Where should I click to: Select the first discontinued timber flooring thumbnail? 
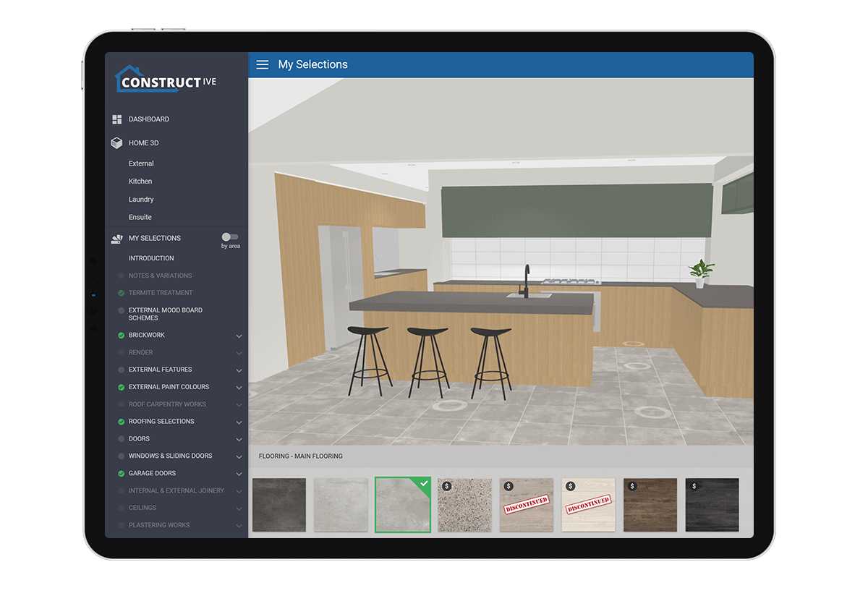[x=527, y=505]
